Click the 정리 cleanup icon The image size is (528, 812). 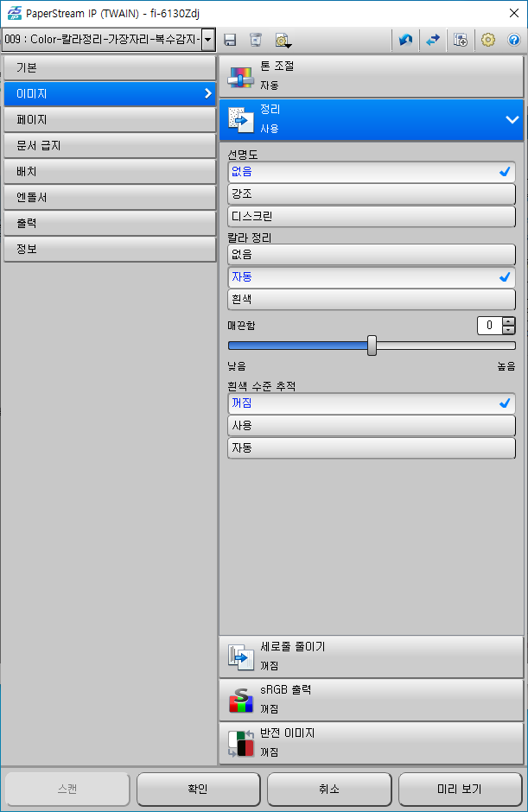241,119
